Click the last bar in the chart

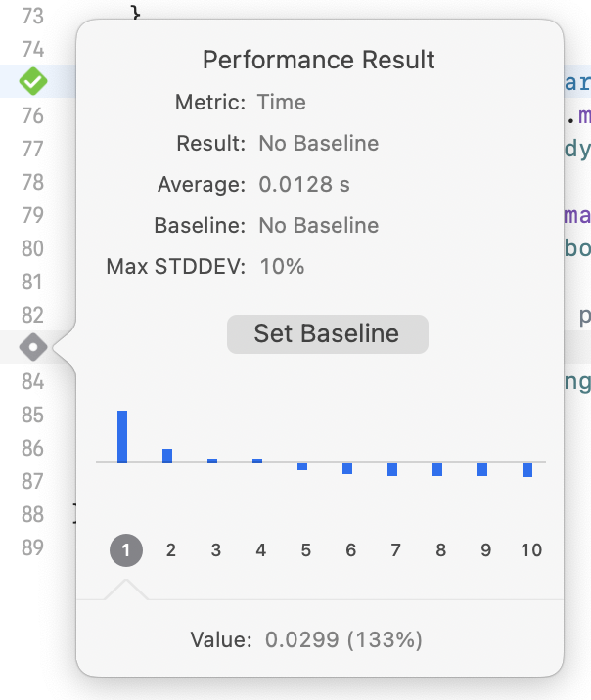coord(527,469)
